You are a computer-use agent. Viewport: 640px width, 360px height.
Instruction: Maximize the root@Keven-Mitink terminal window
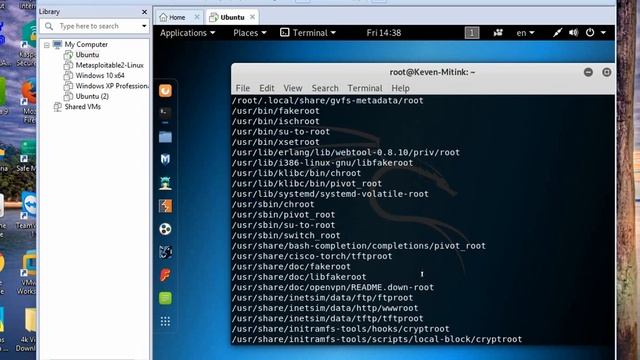[607, 72]
